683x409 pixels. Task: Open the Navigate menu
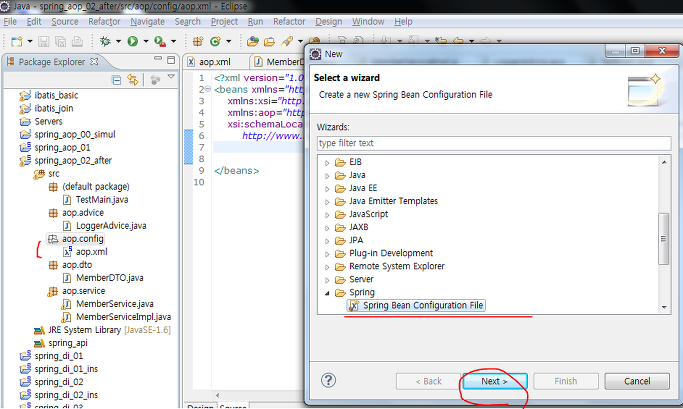click(x=147, y=21)
